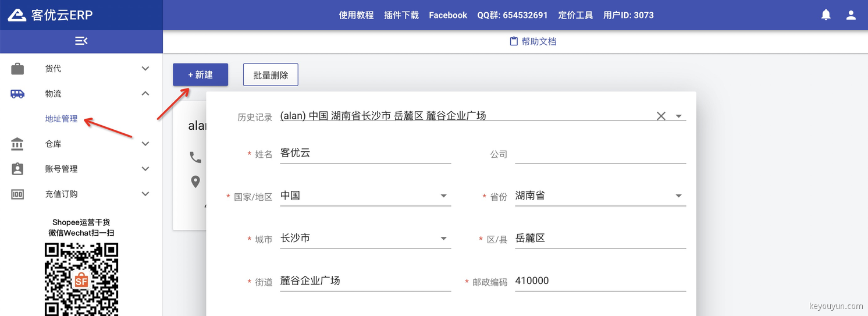Click the Shopee运营干货 caption text
Viewport: 868px width, 316px height.
pos(81,222)
